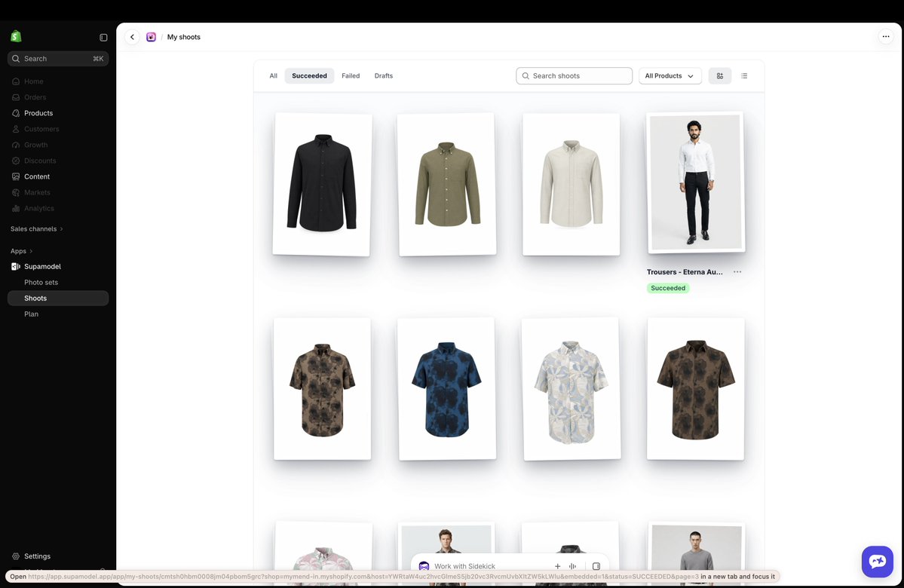Click the Orders icon in the sidebar
The height and width of the screenshot is (588, 904).
(16, 97)
